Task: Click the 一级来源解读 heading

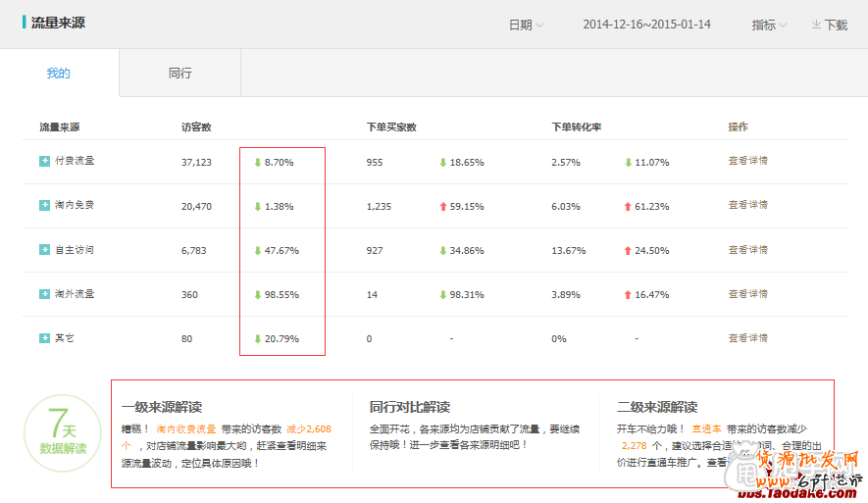Action: 162,407
